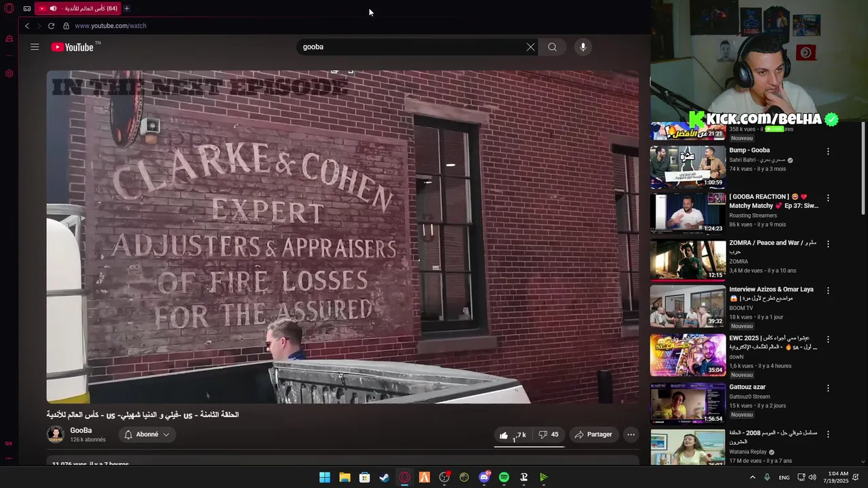Open options menu for EWC 2025 video
Screen dimensions: 868x488
[x=828, y=339]
